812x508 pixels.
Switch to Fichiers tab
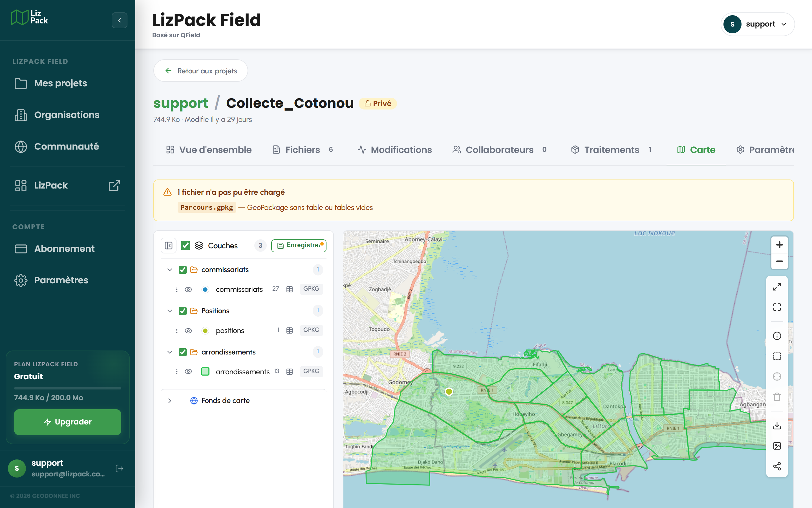pos(303,150)
